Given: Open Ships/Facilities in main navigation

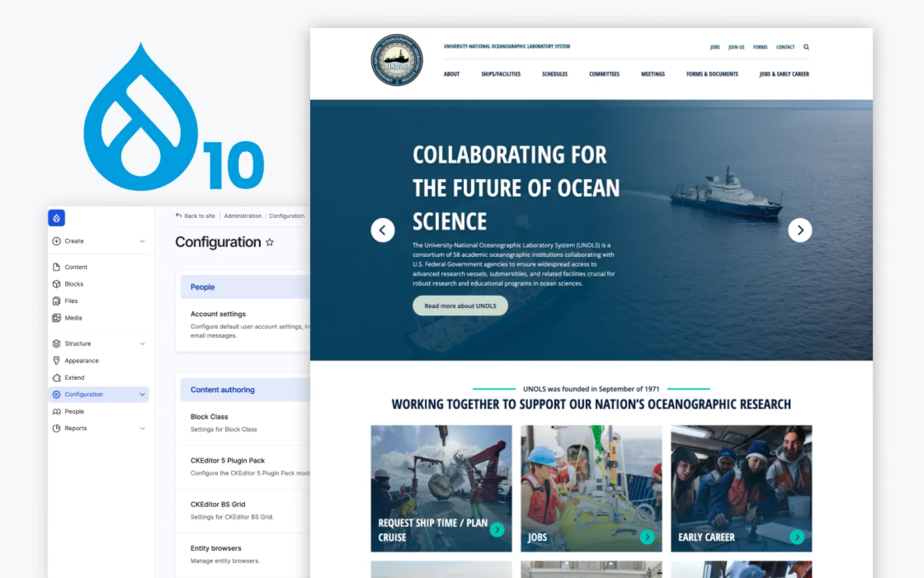Looking at the screenshot, I should [500, 74].
